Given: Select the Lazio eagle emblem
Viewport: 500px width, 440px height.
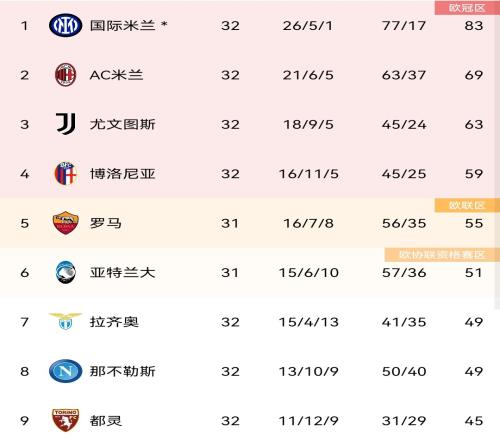Looking at the screenshot, I should click(x=65, y=321).
